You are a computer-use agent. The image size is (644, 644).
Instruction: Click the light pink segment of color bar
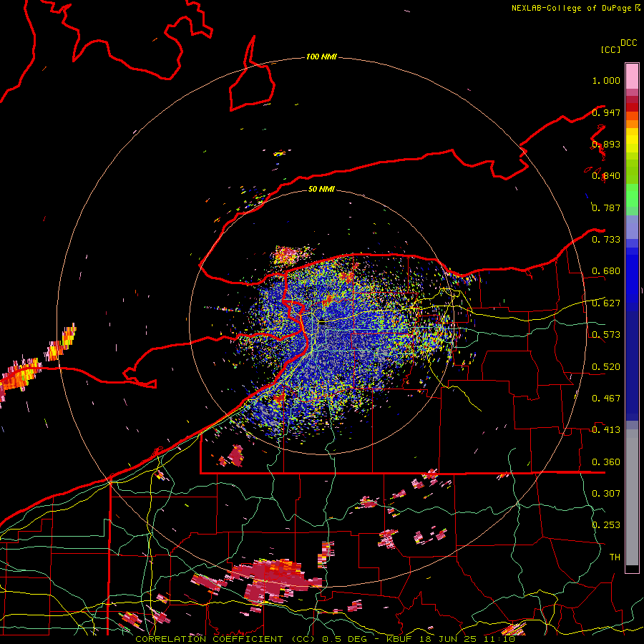pyautogui.click(x=632, y=76)
